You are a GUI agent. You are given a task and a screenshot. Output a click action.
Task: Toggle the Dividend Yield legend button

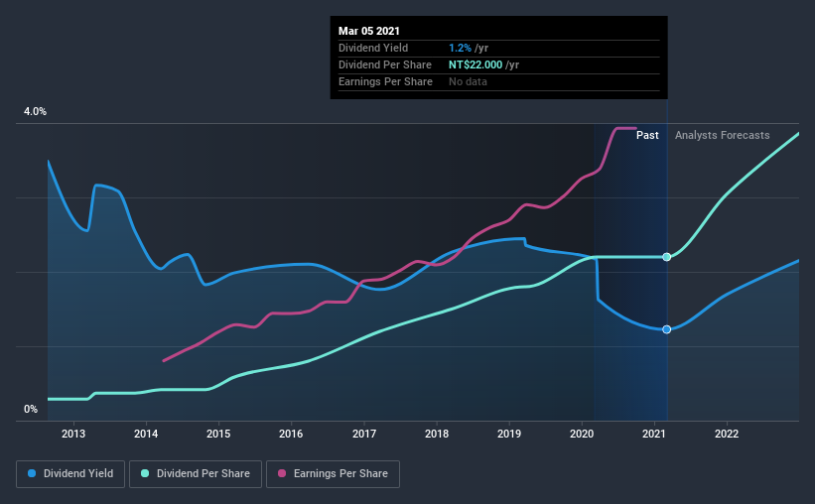[70, 474]
